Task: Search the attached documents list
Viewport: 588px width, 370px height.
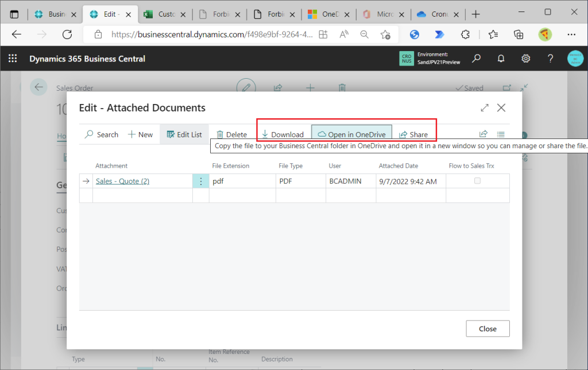Action: [102, 134]
